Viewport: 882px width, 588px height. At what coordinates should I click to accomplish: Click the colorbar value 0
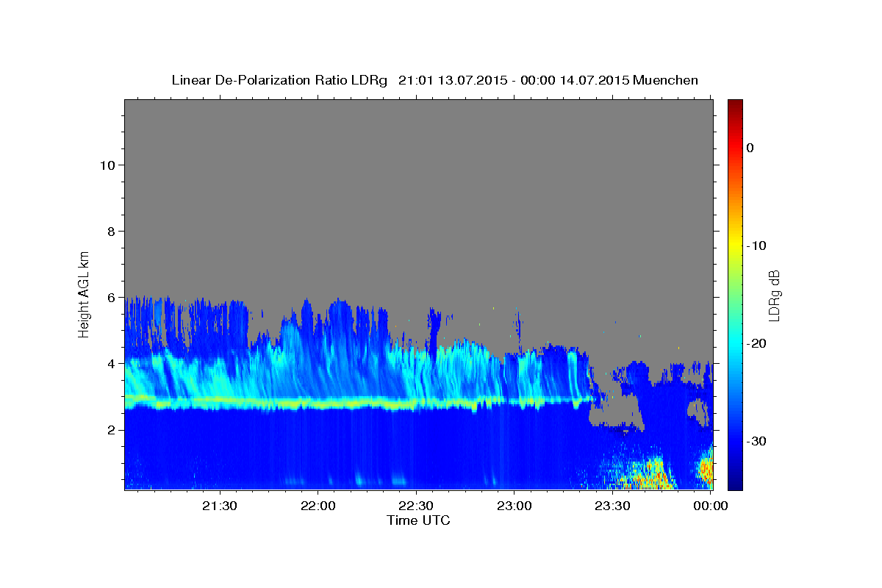tap(750, 148)
